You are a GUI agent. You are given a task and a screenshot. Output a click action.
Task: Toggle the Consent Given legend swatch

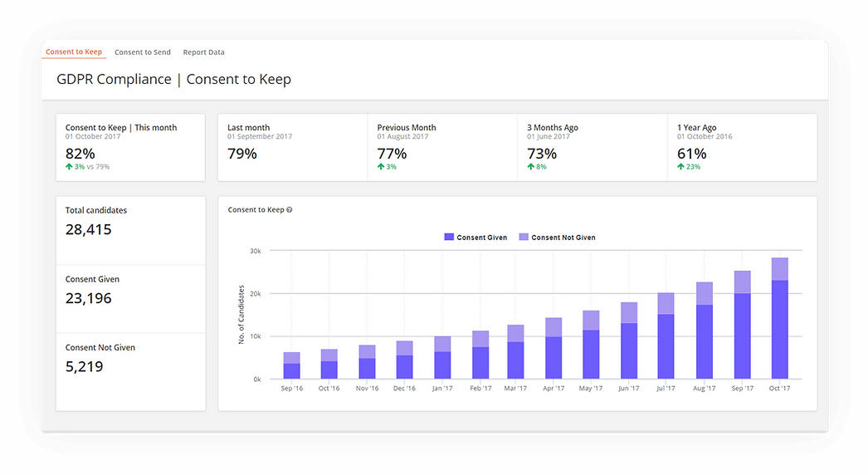449,237
